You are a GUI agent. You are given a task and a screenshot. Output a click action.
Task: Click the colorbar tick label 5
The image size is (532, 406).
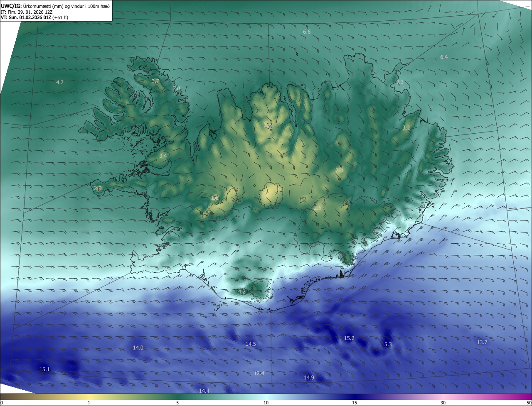[x=177, y=403]
